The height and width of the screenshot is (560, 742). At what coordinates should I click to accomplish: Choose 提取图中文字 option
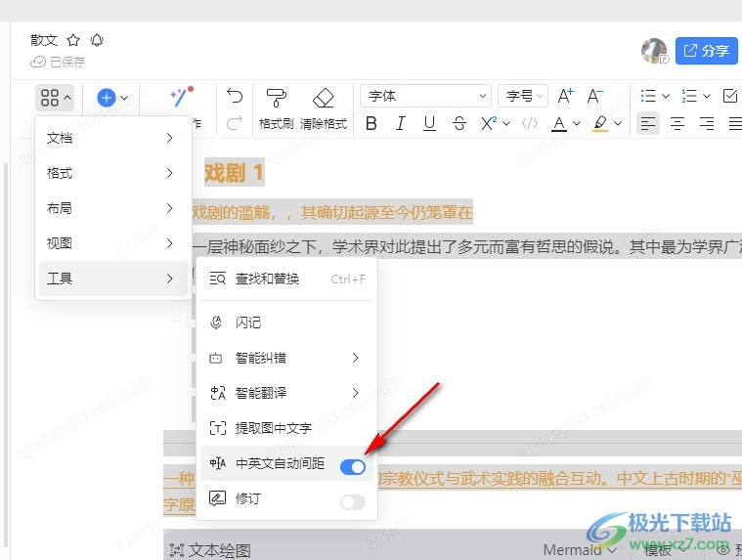coord(286,428)
